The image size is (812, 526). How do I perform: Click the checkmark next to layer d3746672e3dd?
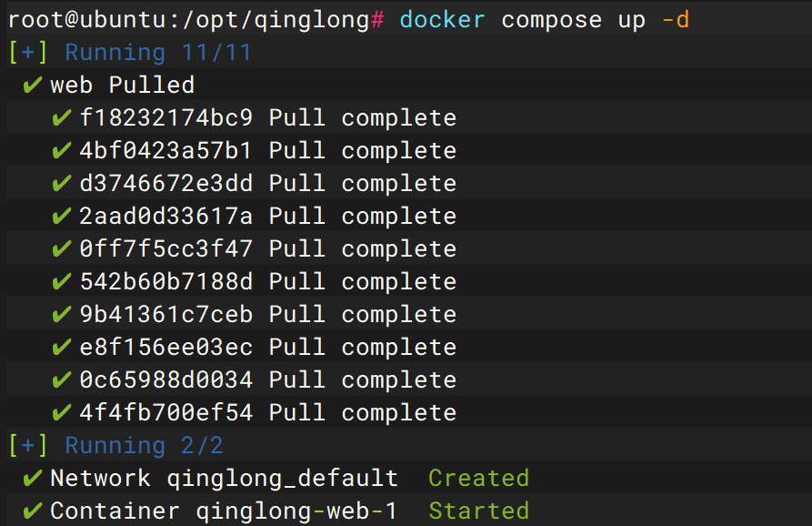(62, 184)
